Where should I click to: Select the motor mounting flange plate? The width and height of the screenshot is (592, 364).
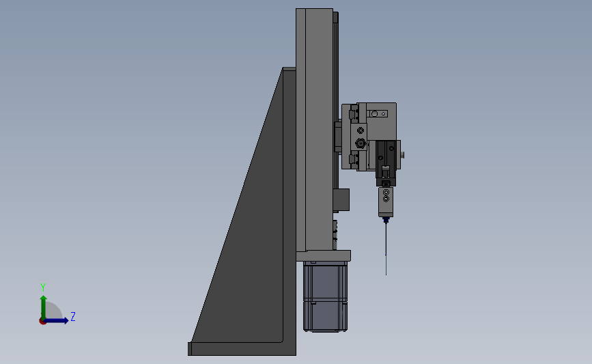[x=324, y=255]
